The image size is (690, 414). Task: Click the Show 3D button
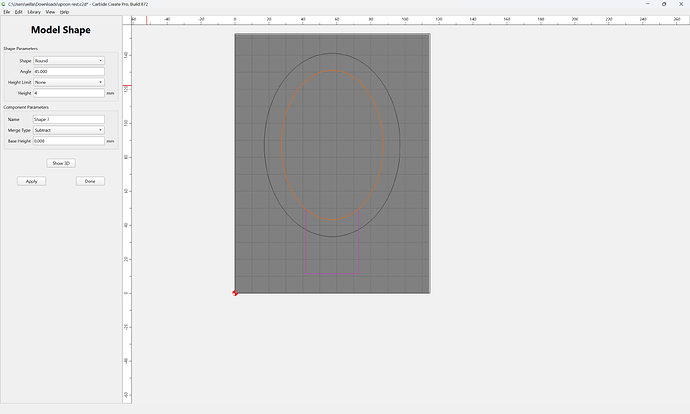click(61, 163)
